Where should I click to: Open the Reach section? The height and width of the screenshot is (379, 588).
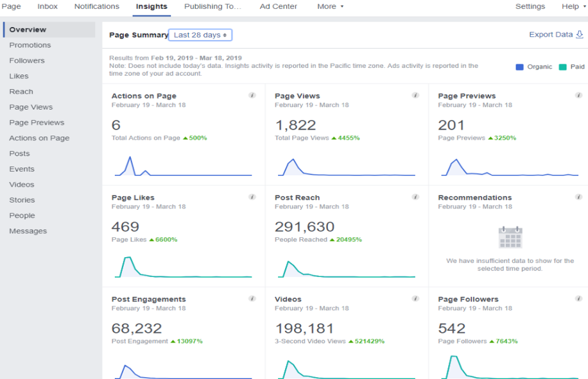tap(21, 91)
